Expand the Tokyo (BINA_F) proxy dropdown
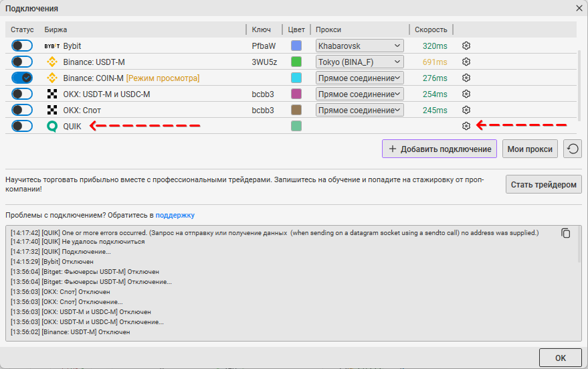This screenshot has width=588, height=369. coord(360,62)
